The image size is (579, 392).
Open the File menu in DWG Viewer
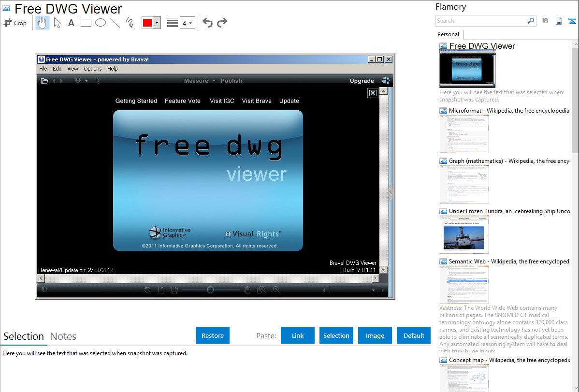click(43, 69)
